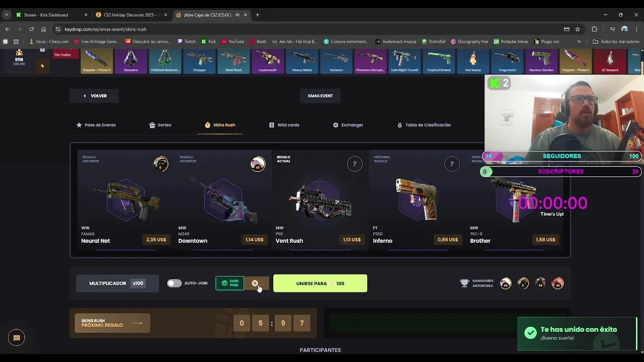Go to browser home page
This screenshot has width=644, height=362.
tap(43, 29)
